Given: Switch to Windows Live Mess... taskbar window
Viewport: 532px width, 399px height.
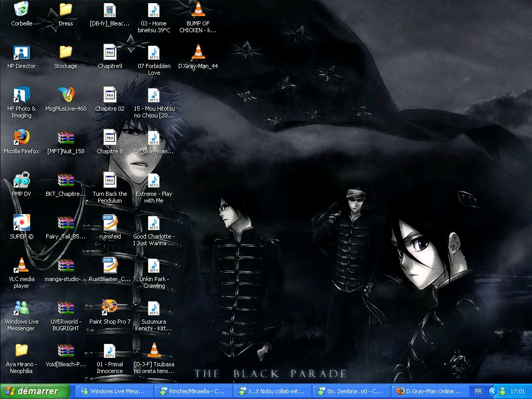Looking at the screenshot, I should tap(114, 391).
